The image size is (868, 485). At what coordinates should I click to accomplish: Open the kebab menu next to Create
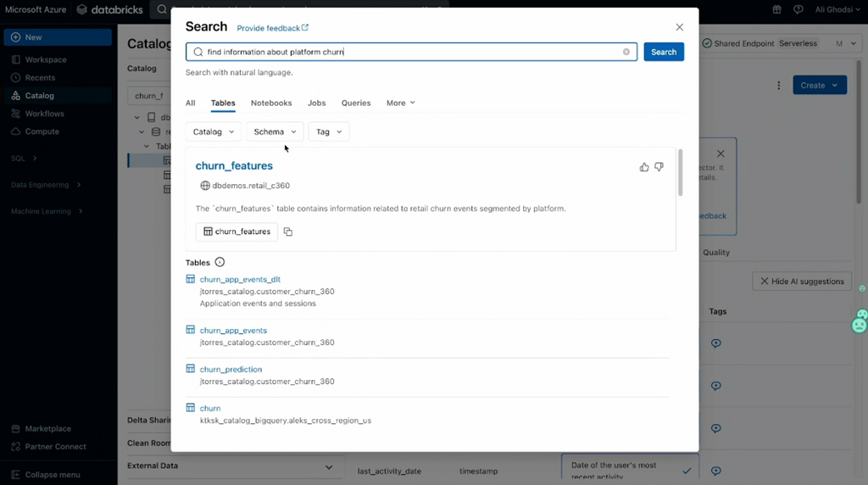[x=779, y=86]
